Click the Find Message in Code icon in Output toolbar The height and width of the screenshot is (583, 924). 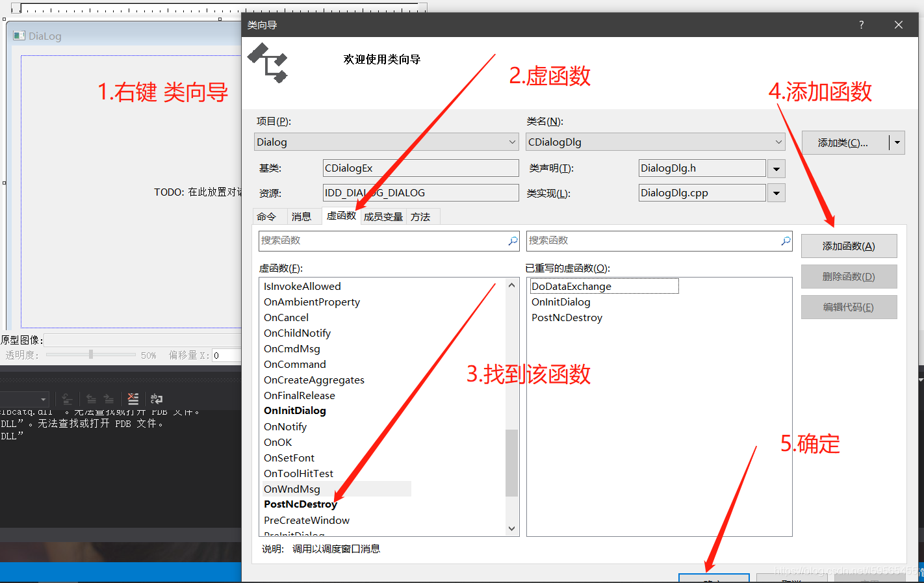(x=67, y=399)
